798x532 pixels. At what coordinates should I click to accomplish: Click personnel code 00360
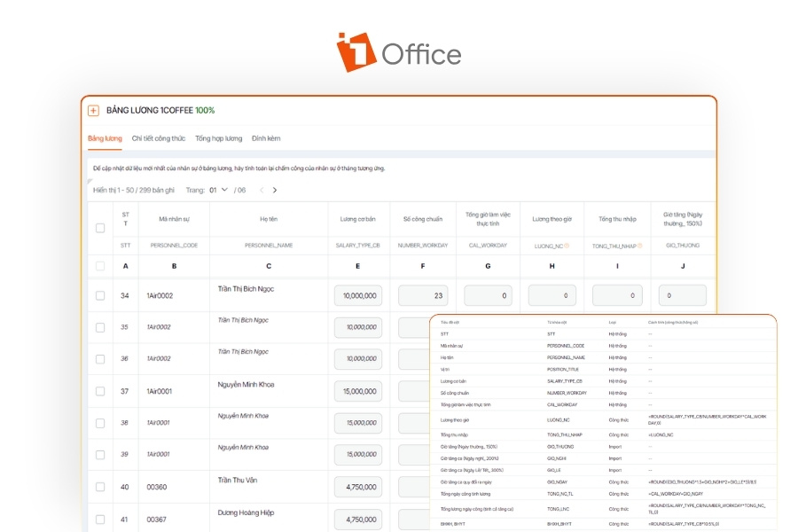[157, 487]
